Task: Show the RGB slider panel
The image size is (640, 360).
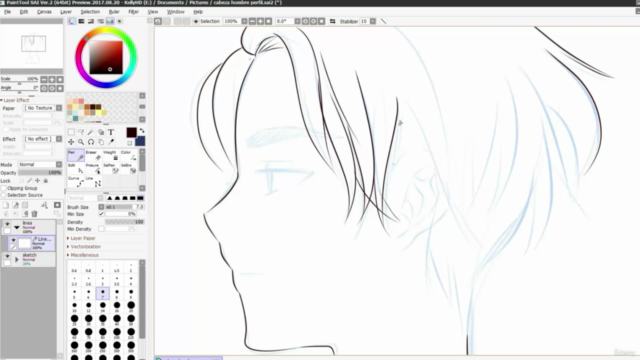Action: pyautogui.click(x=81, y=21)
